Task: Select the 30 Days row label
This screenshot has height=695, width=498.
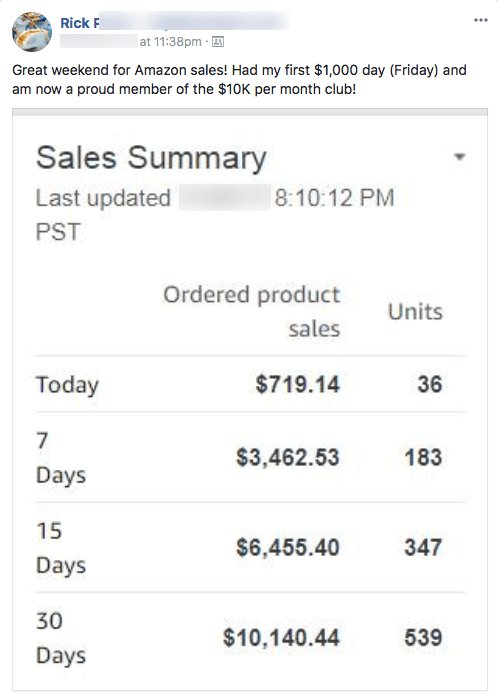Action: [x=61, y=638]
